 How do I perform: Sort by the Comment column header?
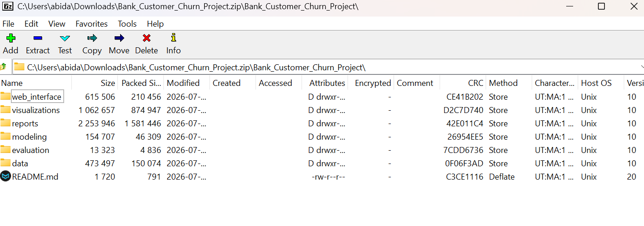click(x=417, y=83)
